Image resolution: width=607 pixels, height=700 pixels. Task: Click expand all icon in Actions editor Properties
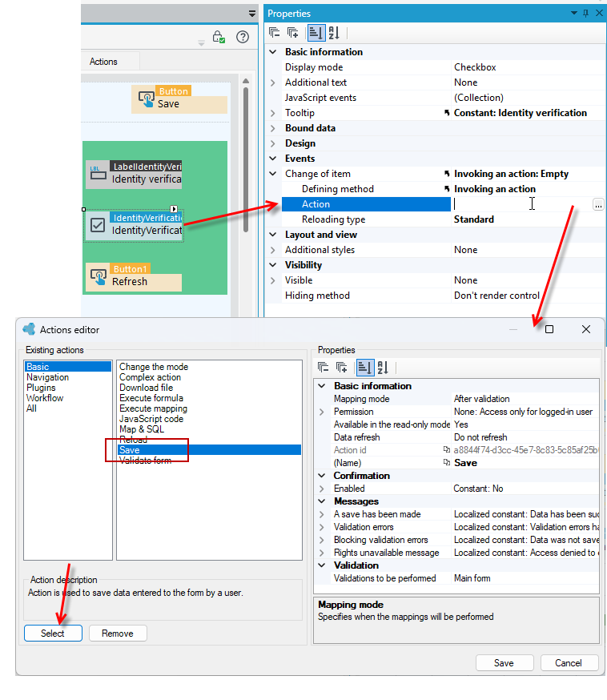point(341,368)
